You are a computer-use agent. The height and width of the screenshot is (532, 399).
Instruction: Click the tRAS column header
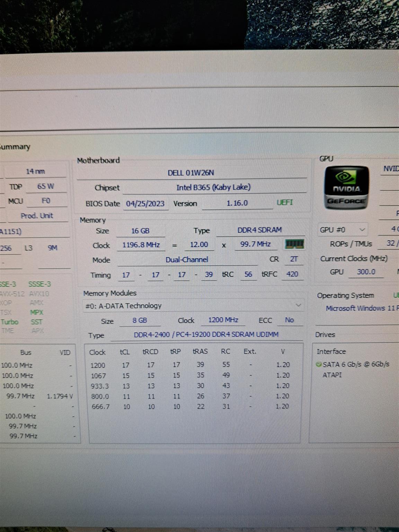click(x=200, y=352)
